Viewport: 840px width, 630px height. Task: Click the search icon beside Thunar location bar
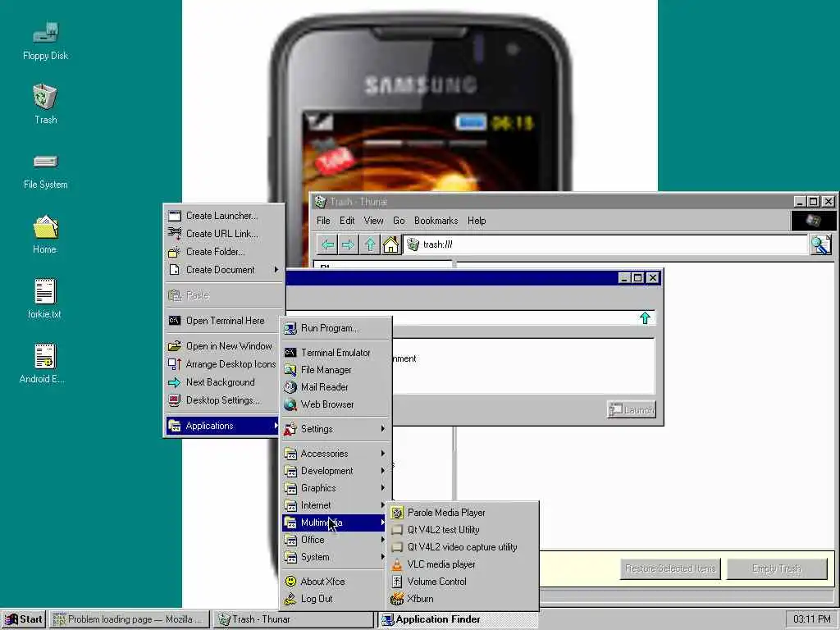pyautogui.click(x=820, y=244)
